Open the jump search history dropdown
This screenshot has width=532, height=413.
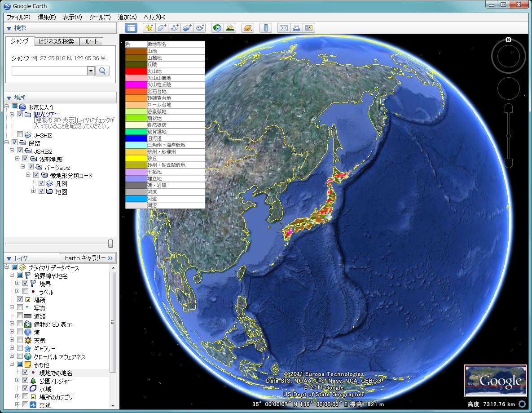[x=91, y=71]
